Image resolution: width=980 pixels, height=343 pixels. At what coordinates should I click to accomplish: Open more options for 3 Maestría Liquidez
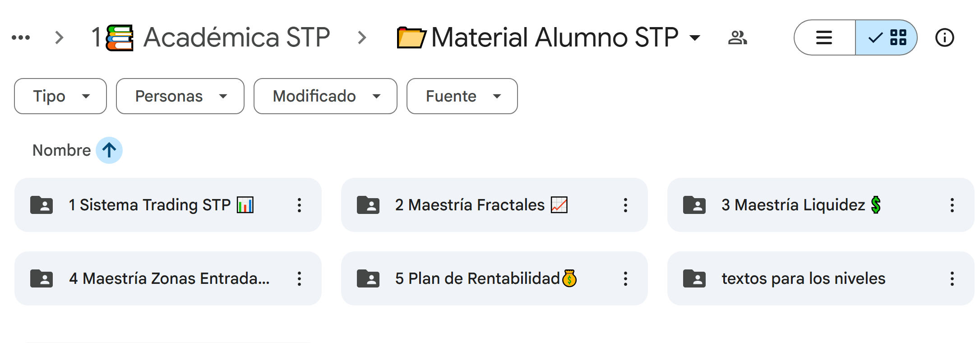click(952, 205)
